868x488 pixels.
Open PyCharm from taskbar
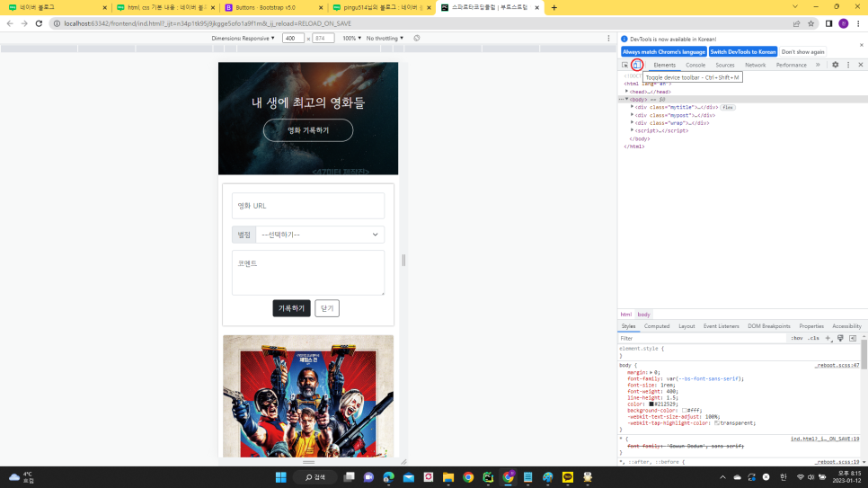[x=488, y=477]
